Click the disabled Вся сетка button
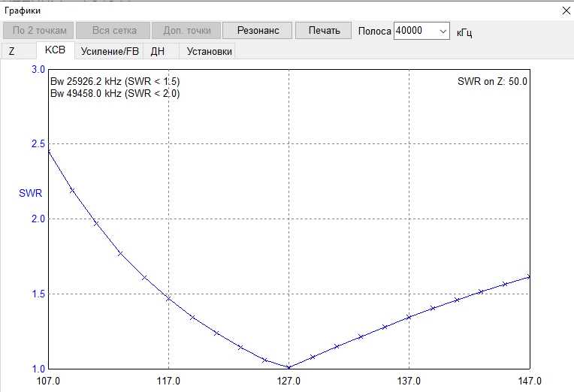The width and height of the screenshot is (574, 392). click(113, 30)
